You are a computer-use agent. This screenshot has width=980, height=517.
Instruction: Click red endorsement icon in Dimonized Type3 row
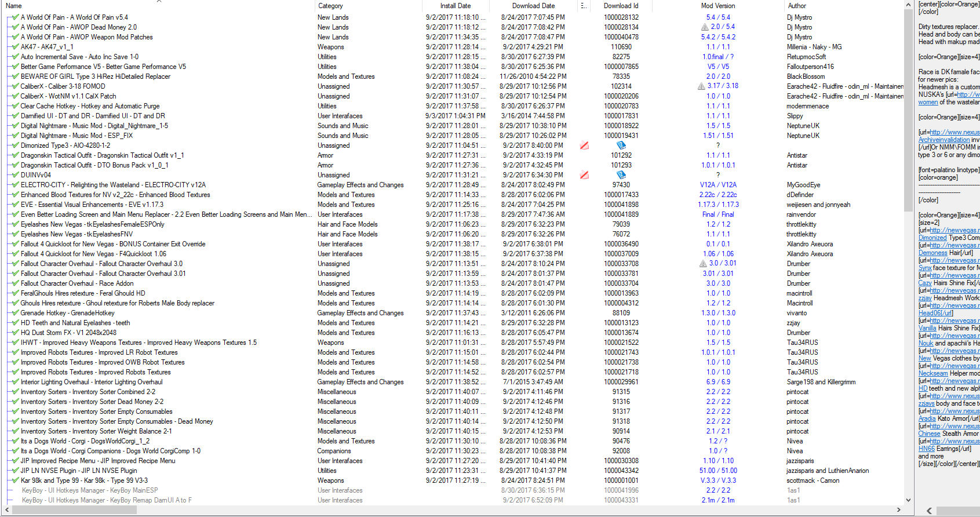click(584, 145)
